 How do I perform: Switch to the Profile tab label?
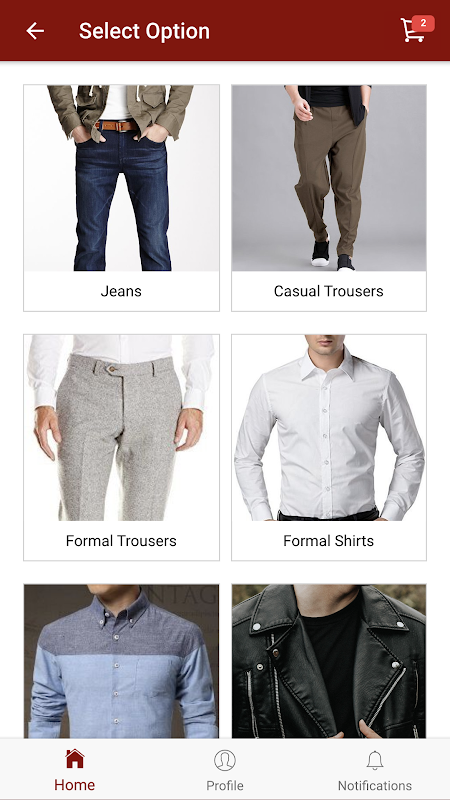pyautogui.click(x=224, y=785)
